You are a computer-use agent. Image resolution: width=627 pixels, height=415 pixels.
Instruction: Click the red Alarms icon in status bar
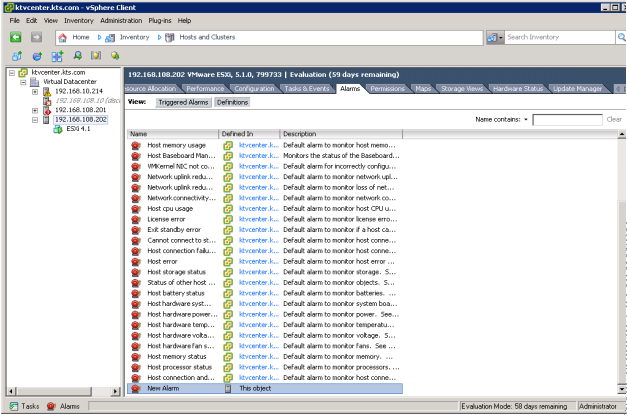[51, 406]
